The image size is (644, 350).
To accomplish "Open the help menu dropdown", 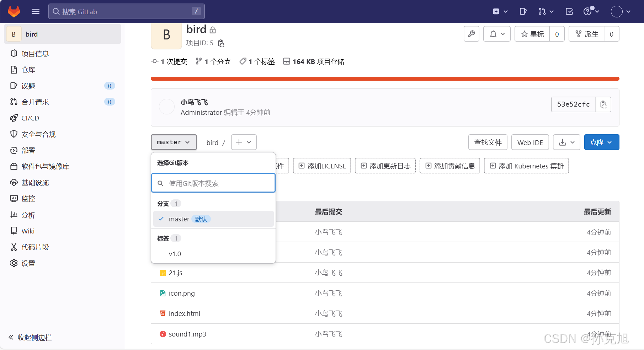I will click(591, 11).
